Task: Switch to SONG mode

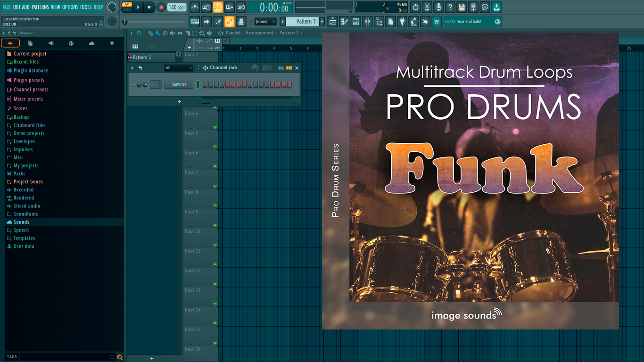Action: (x=127, y=9)
